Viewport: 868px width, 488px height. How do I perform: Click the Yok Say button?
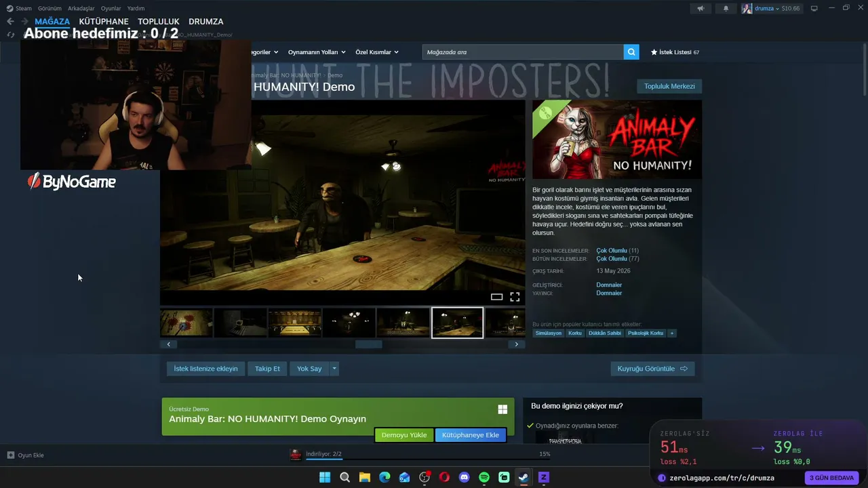pos(309,369)
